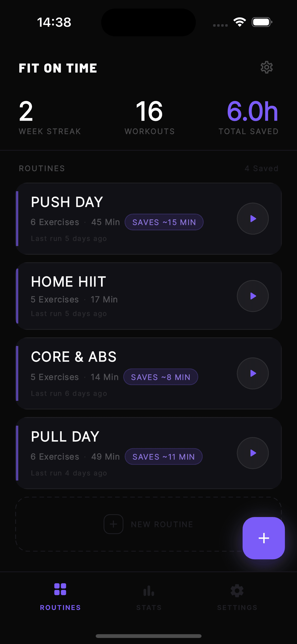Tap the plus icon inside New Routine

coord(113,524)
